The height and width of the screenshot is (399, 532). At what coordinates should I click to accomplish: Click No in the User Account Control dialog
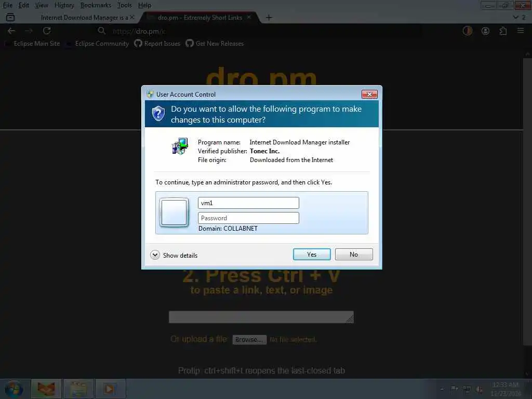coord(353,255)
